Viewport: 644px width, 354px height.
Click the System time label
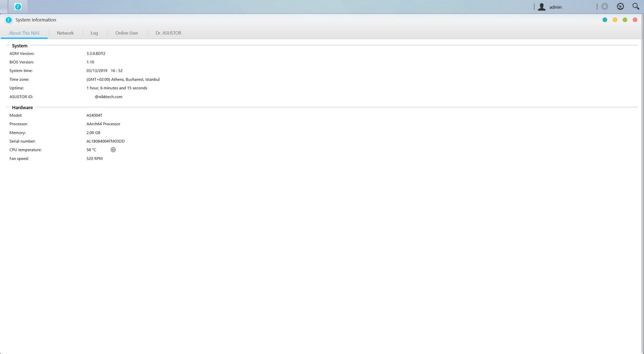tap(21, 71)
